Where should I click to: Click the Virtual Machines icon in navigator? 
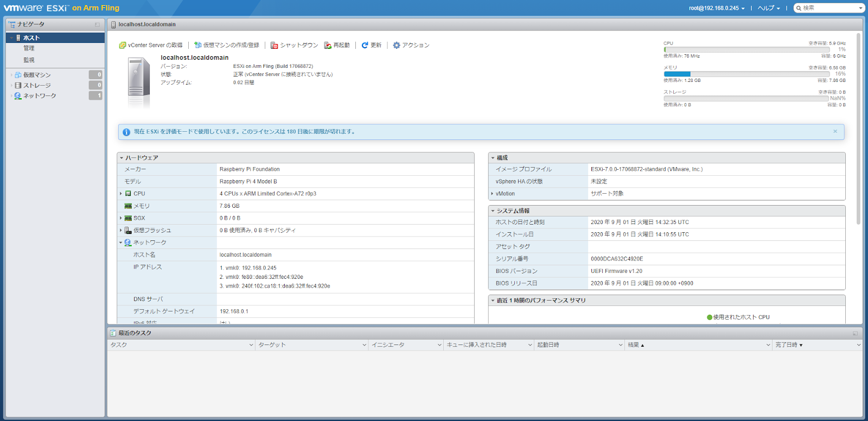pyautogui.click(x=18, y=75)
